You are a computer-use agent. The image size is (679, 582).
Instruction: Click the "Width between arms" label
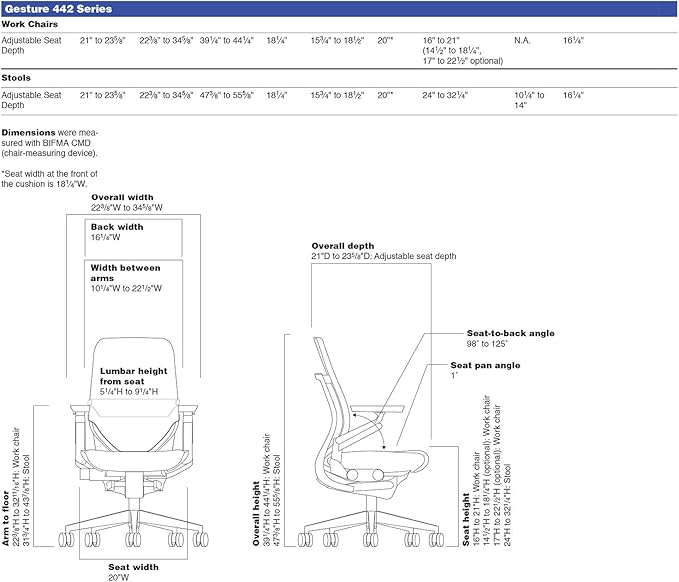point(126,273)
